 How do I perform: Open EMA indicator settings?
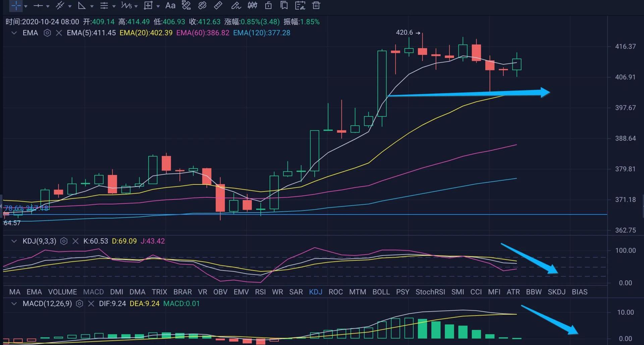pos(47,33)
